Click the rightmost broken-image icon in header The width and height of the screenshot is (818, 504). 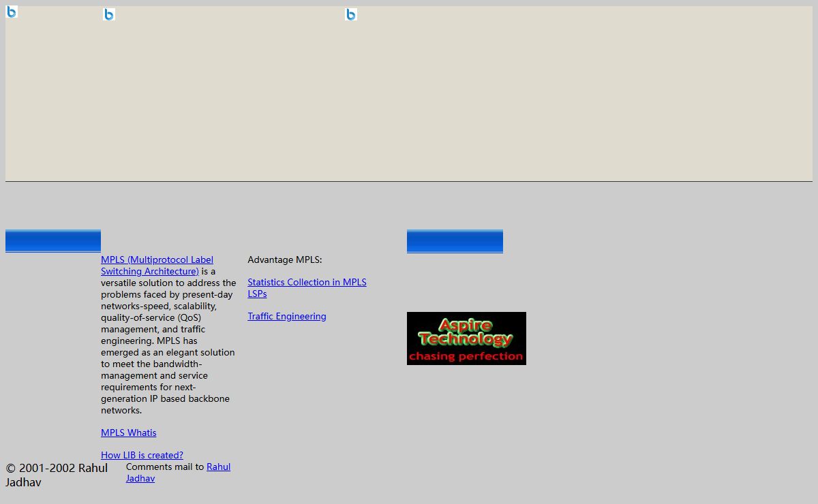click(x=351, y=14)
